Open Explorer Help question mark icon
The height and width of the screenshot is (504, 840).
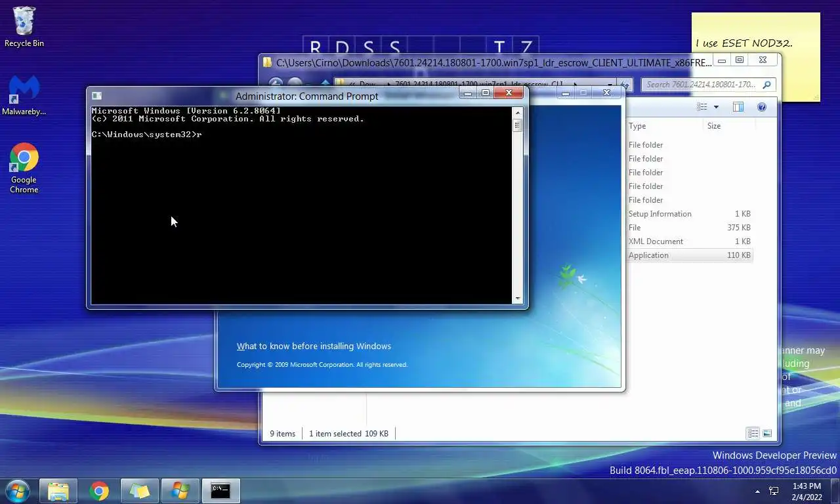[x=762, y=107]
